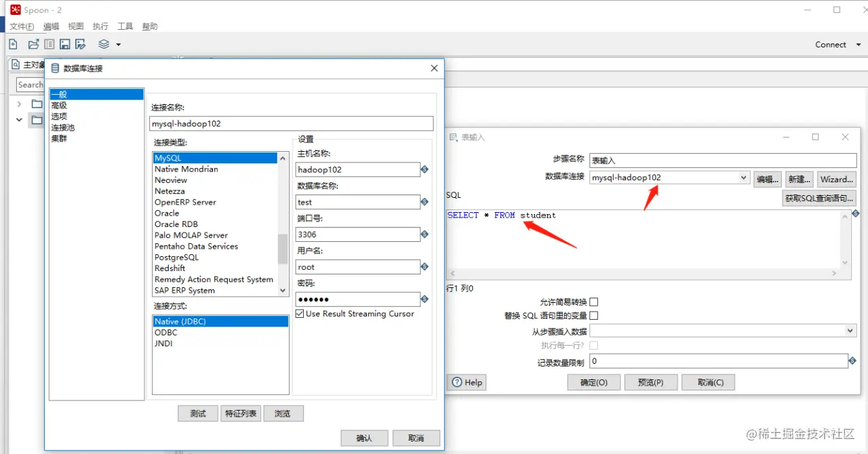Click the 取消 button in database dialog
The width and height of the screenshot is (868, 454).
[x=417, y=438]
